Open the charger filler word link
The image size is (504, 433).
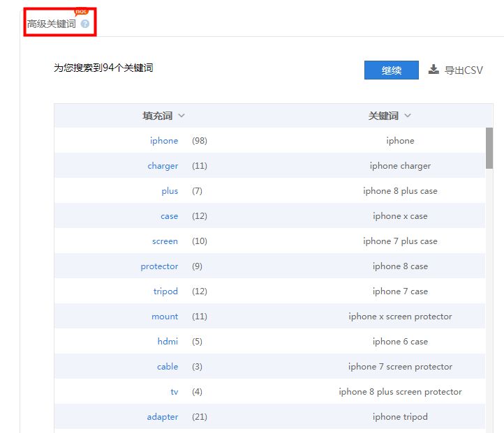click(163, 166)
